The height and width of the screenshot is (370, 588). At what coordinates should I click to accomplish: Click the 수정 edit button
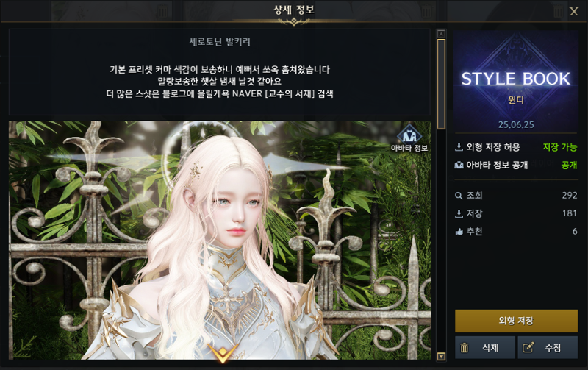(x=548, y=347)
